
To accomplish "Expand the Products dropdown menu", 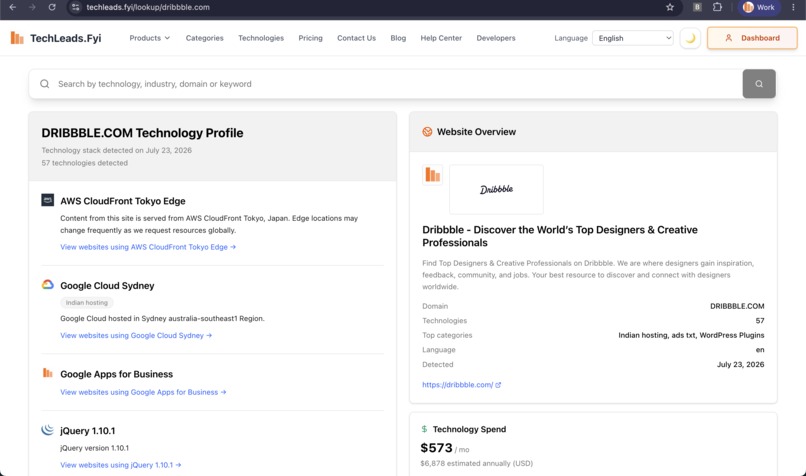I will 150,38.
